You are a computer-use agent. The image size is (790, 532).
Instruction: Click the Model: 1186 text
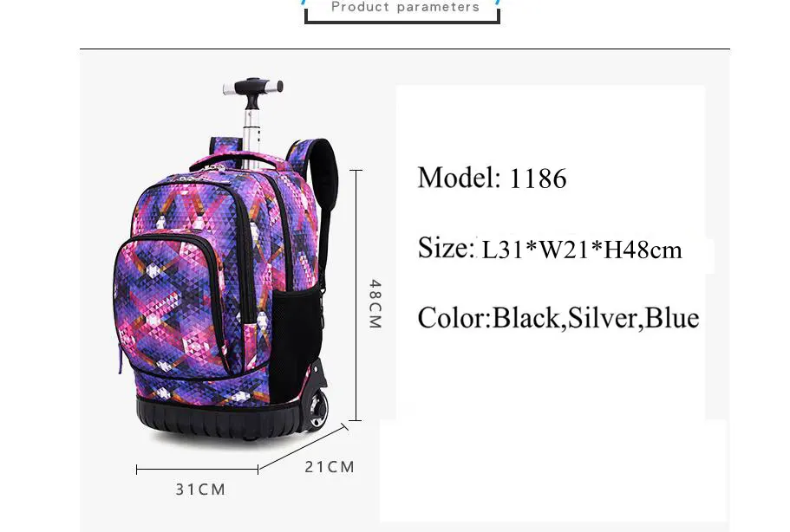[493, 178]
